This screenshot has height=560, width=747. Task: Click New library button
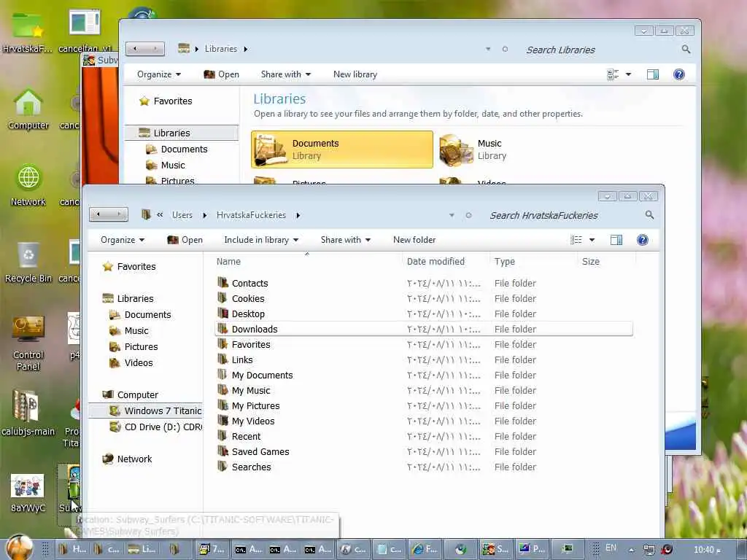click(x=355, y=74)
